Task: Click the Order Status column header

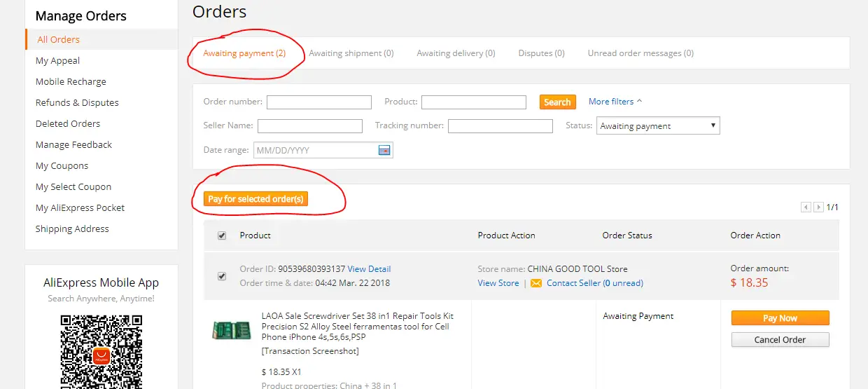Action: [627, 236]
